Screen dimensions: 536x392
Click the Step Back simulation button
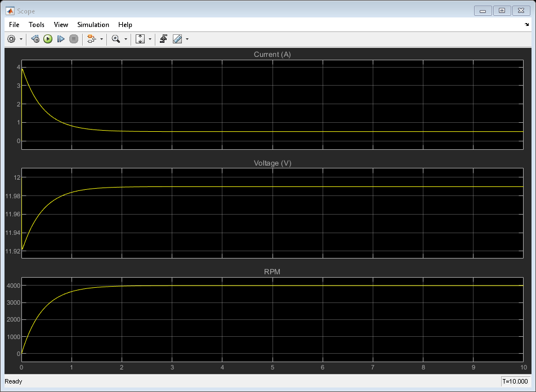click(35, 39)
